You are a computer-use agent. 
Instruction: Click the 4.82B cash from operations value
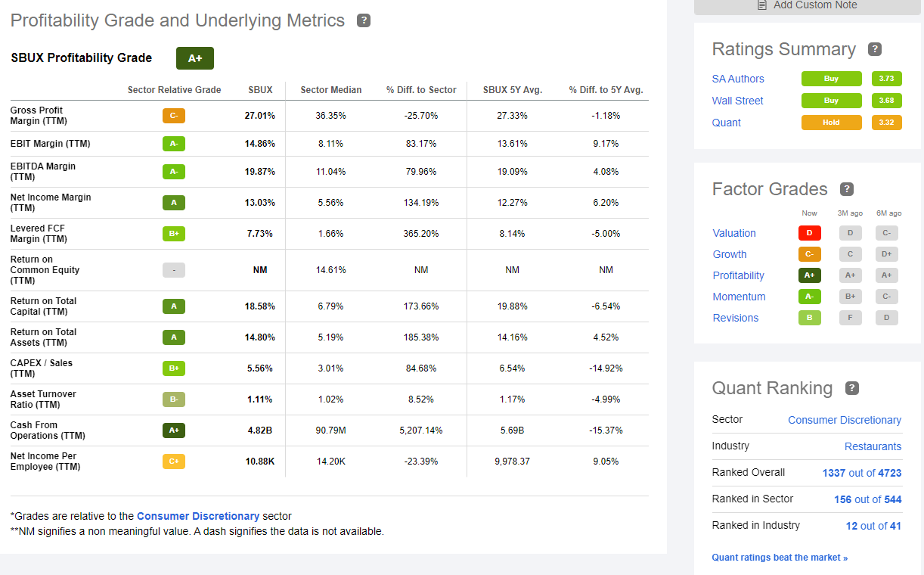(260, 430)
